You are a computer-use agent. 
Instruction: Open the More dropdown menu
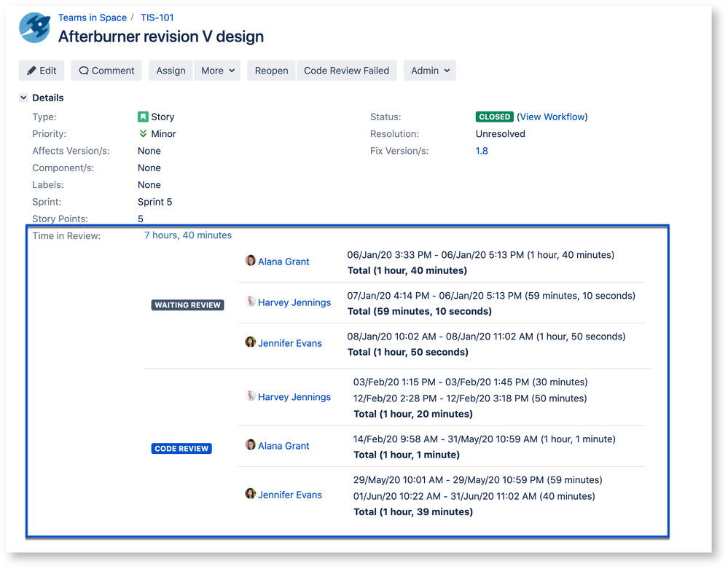click(217, 71)
